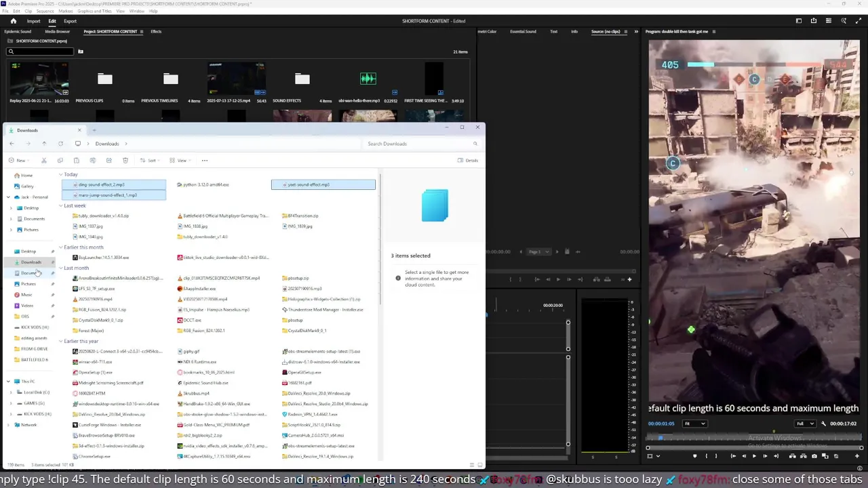Switch to the Export workspace tab
The height and width of the screenshot is (488, 868).
click(x=70, y=21)
